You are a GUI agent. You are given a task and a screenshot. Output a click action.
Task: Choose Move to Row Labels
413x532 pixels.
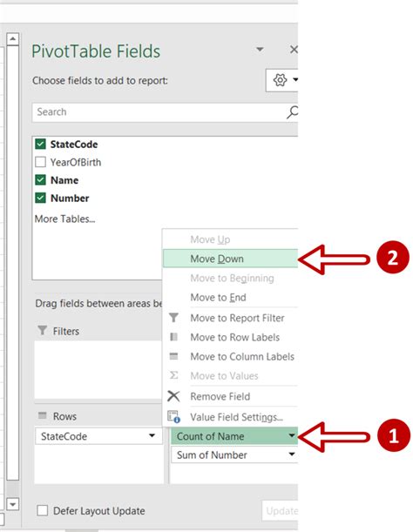(x=230, y=337)
